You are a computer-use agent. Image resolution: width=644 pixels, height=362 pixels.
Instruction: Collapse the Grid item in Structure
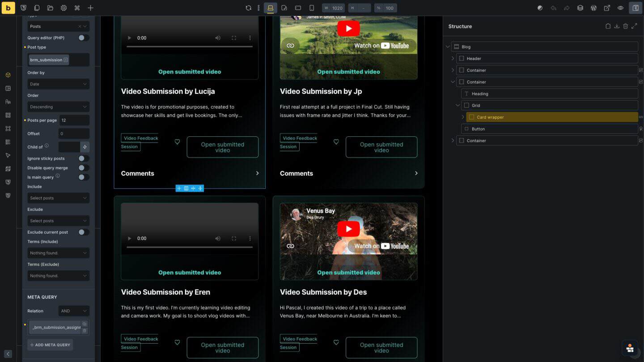click(x=458, y=105)
